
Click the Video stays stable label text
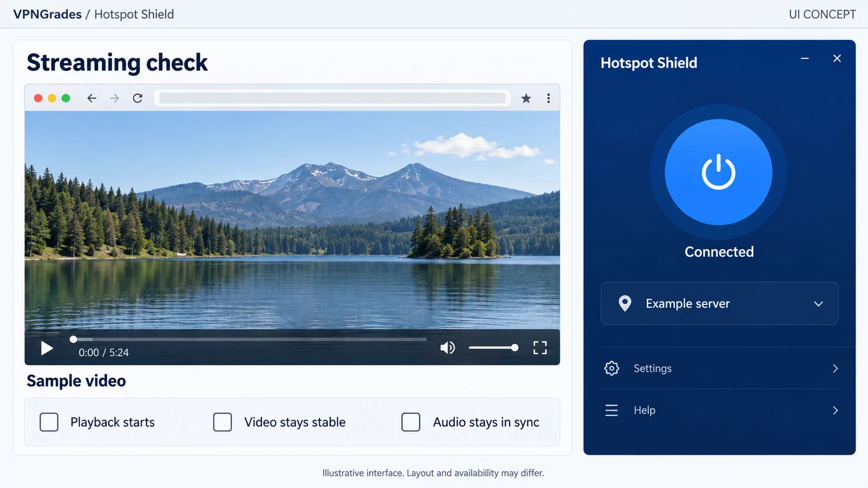tap(295, 422)
